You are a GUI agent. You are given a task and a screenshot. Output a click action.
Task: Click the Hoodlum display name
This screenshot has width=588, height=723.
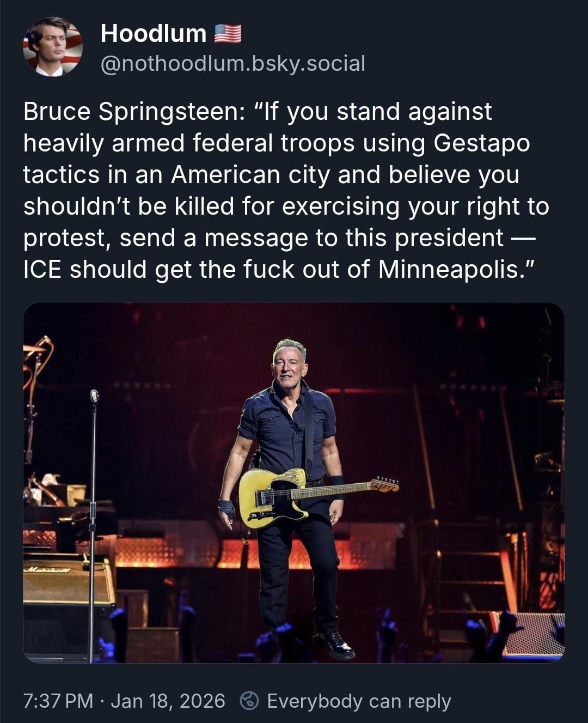click(154, 34)
